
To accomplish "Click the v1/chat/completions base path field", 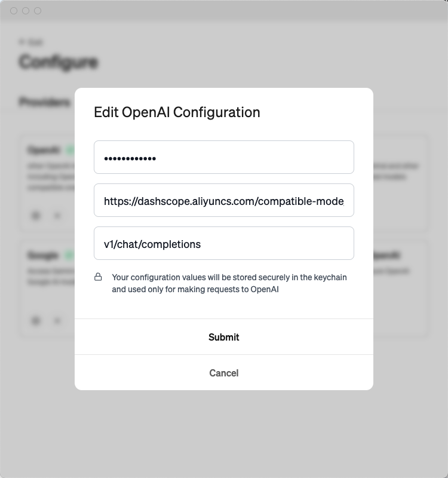I will pos(223,244).
